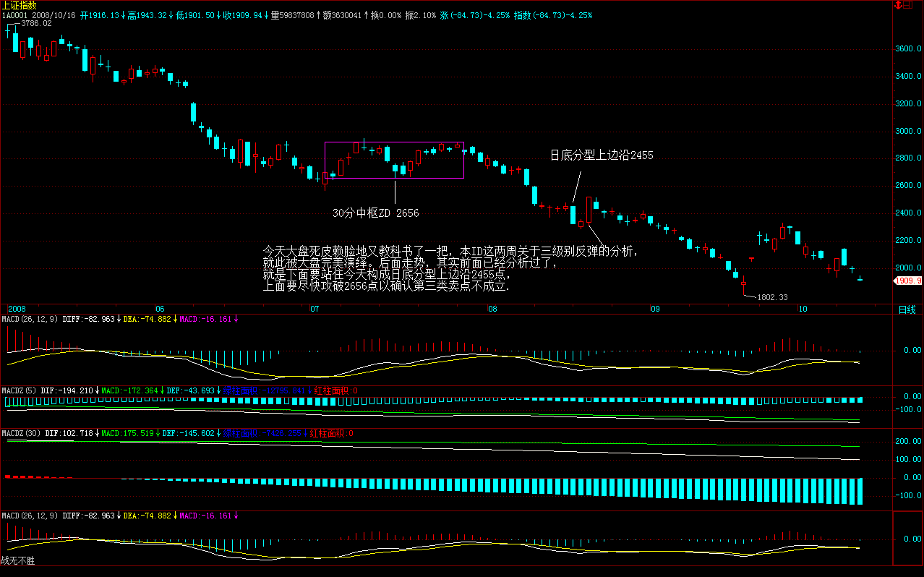This screenshot has width=924, height=577.
Task: Select the magenta 30分中枢 rectangle box
Action: 394,143
